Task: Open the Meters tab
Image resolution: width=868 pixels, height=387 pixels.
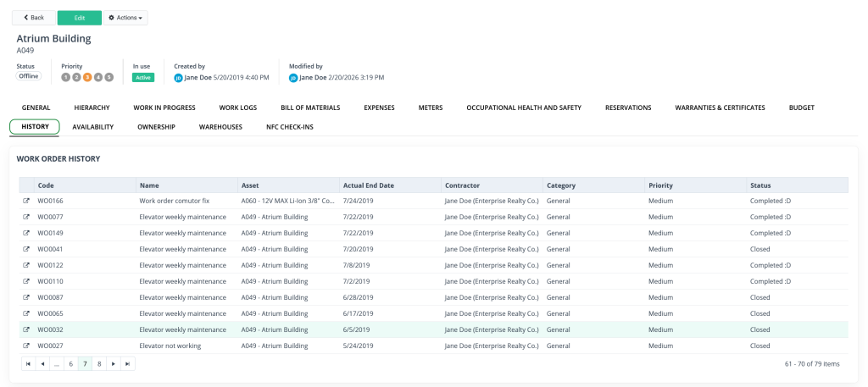Action: point(431,108)
